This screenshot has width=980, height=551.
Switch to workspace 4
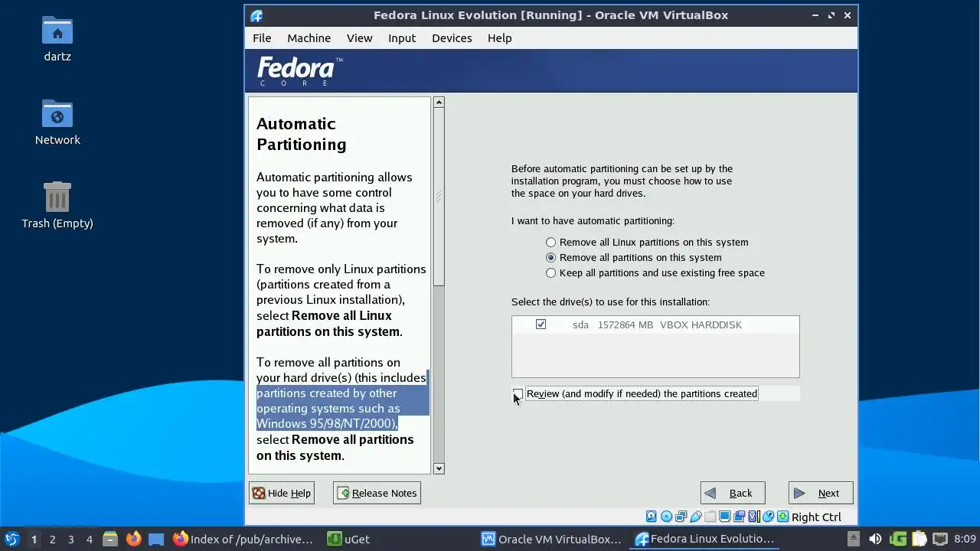(89, 539)
